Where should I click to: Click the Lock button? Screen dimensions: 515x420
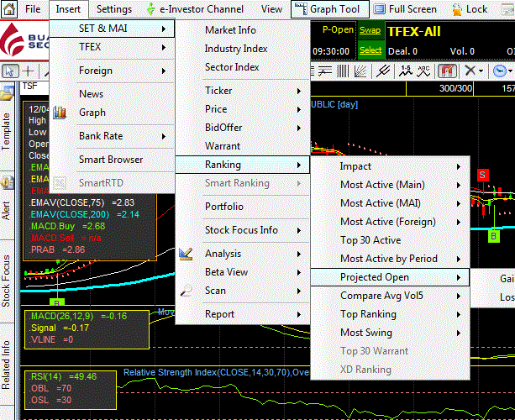[470, 9]
